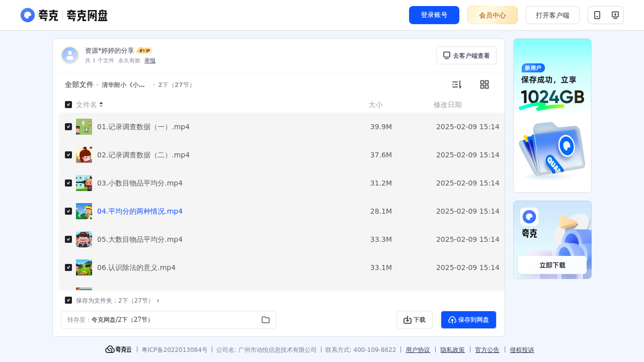Viewport: 644px width, 362px height.
Task: Open the sort order icon
Action: coord(456,84)
